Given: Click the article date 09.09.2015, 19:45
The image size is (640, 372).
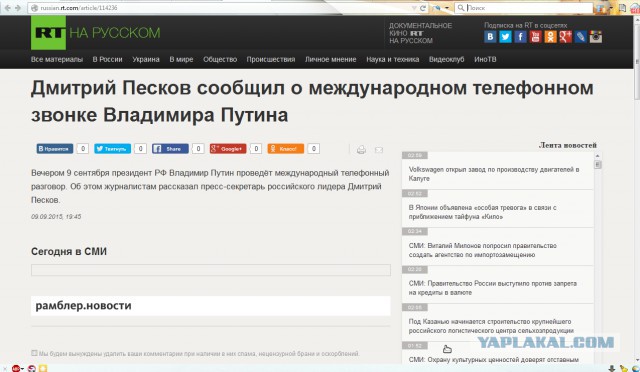Looking at the screenshot, I should pos(56,216).
